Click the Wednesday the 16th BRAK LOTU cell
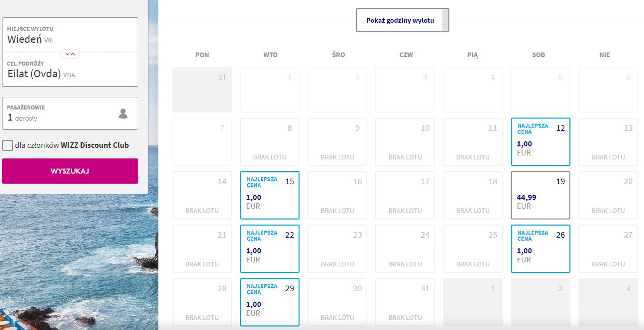Image resolution: width=644 pixels, height=330 pixels. click(337, 195)
